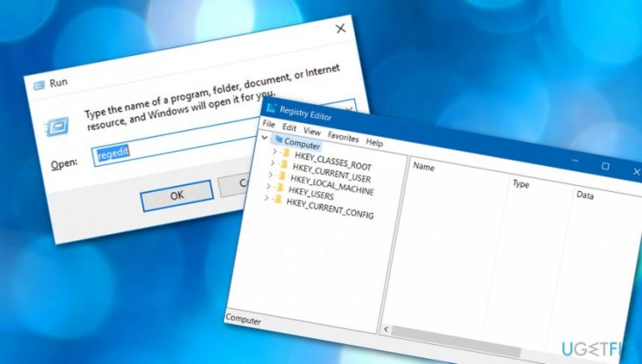Open the View menu in Registry Editor
Image resolution: width=642 pixels, height=364 pixels.
tap(312, 132)
